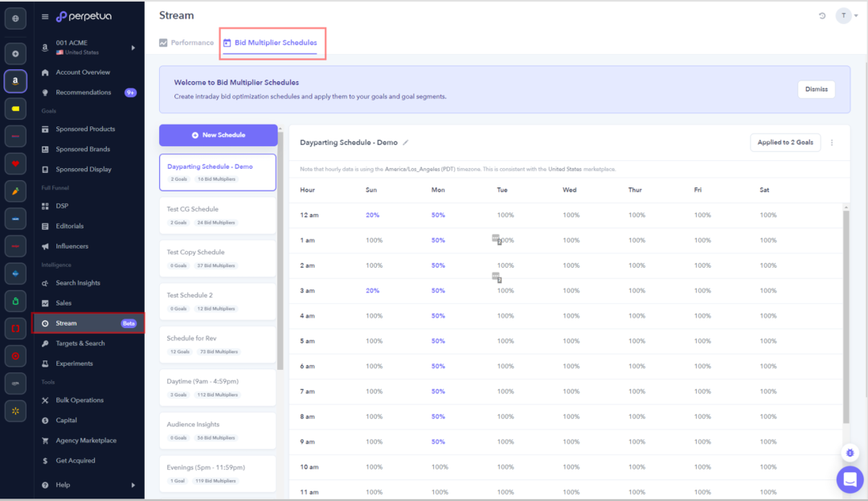Click the pencil icon to rename Dayparting Schedule
Viewport: 868px width, 501px height.
click(x=406, y=142)
